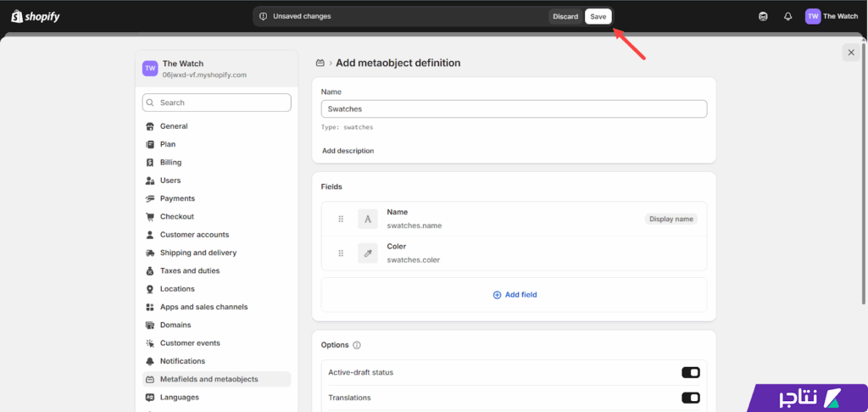This screenshot has width=868, height=412.
Task: Turn off the Translations toggle
Action: (x=690, y=398)
